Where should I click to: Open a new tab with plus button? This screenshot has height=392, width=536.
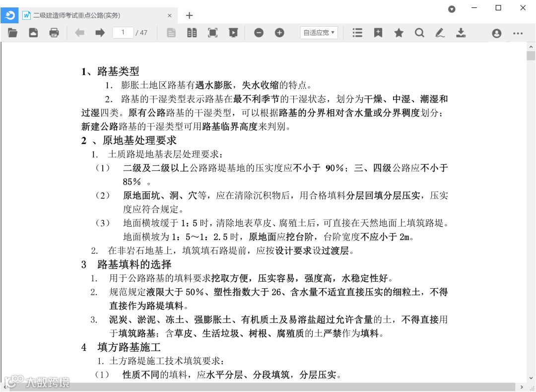[190, 15]
